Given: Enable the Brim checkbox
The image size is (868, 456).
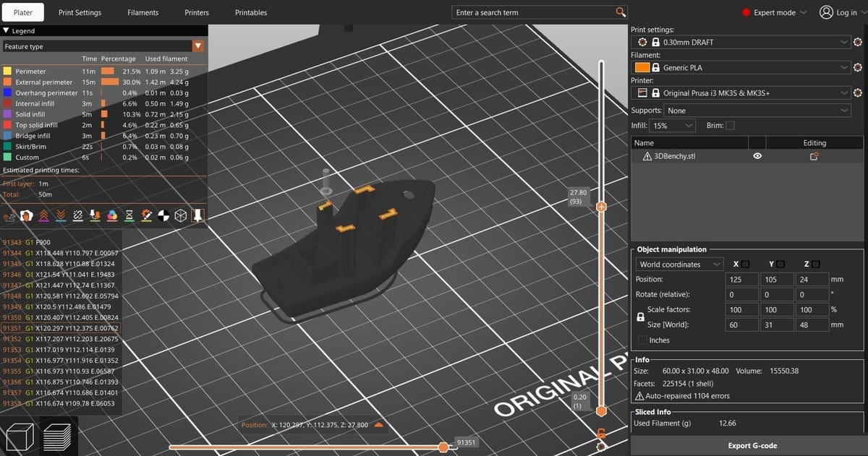Looking at the screenshot, I should pyautogui.click(x=730, y=126).
